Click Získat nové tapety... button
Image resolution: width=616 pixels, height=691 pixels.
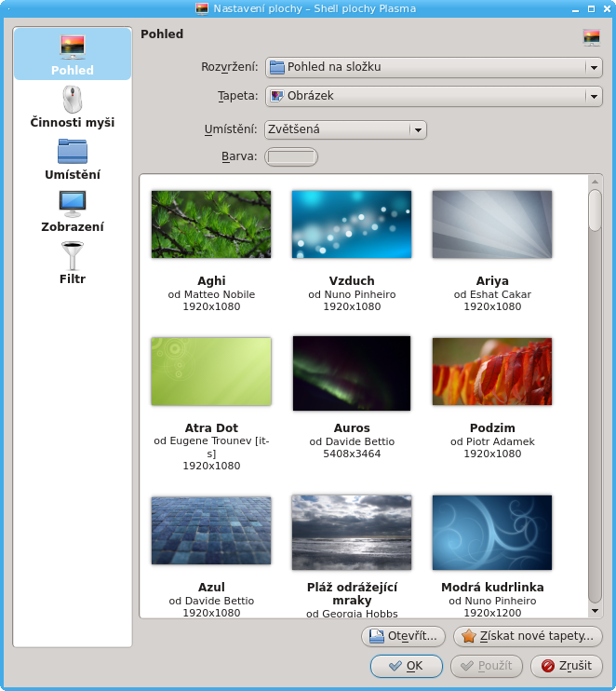coord(528,636)
